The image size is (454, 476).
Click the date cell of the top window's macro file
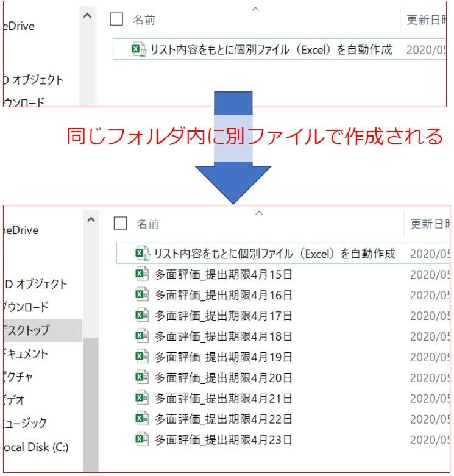pos(426,49)
